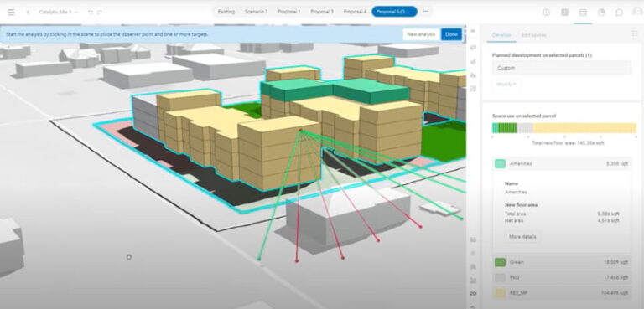The width and height of the screenshot is (644, 309).
Task: Switch to the Scenario 1 tab
Action: (256, 12)
